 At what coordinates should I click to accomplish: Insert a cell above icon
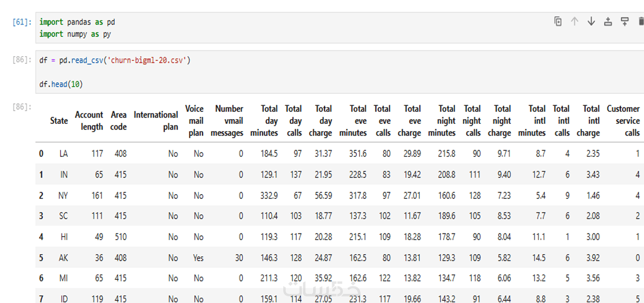click(608, 21)
